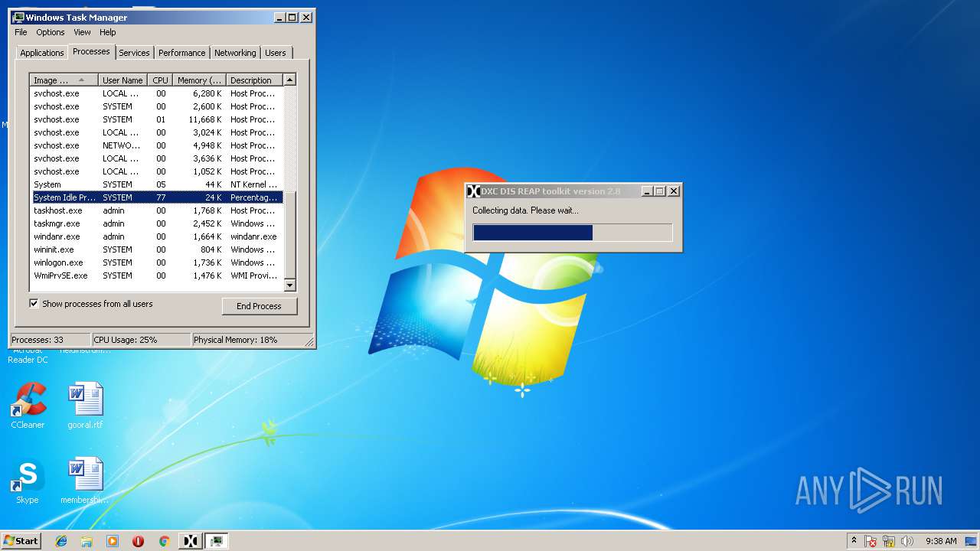Select svchost.exe row owned by NETWORK user

click(x=157, y=145)
